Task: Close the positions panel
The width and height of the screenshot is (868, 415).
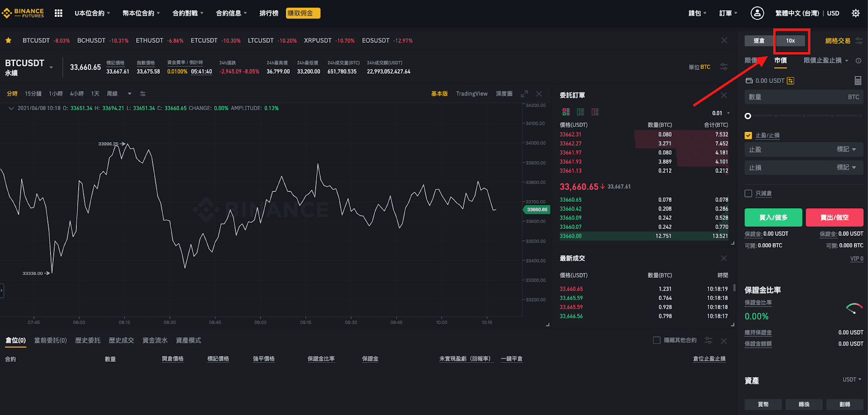Action: pyautogui.click(x=724, y=341)
